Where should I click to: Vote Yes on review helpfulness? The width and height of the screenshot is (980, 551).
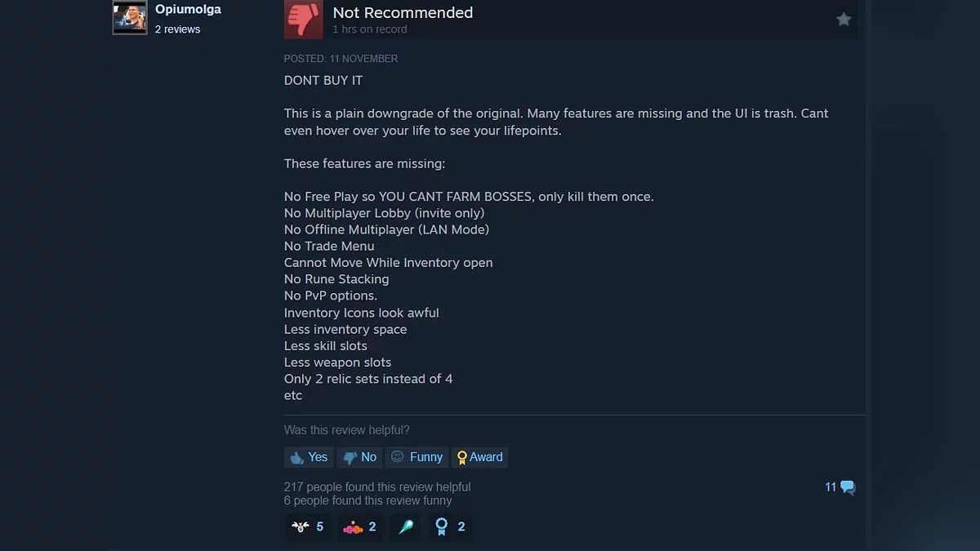click(x=308, y=457)
